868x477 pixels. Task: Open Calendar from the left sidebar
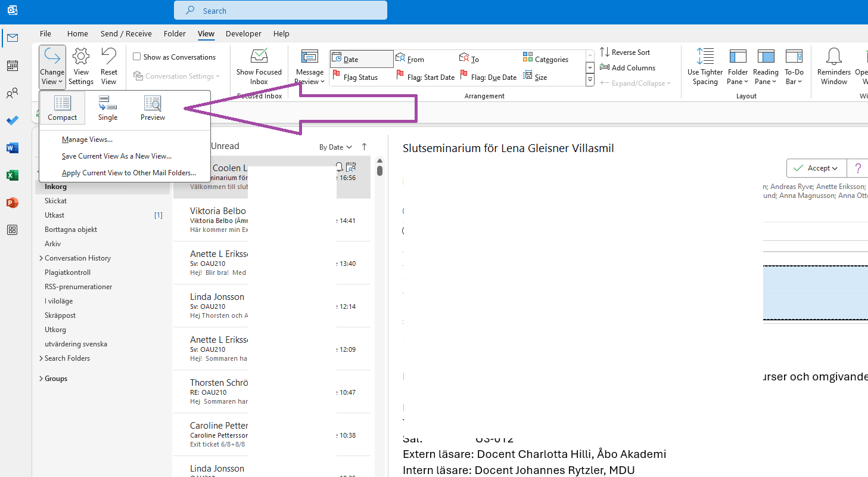(x=13, y=66)
